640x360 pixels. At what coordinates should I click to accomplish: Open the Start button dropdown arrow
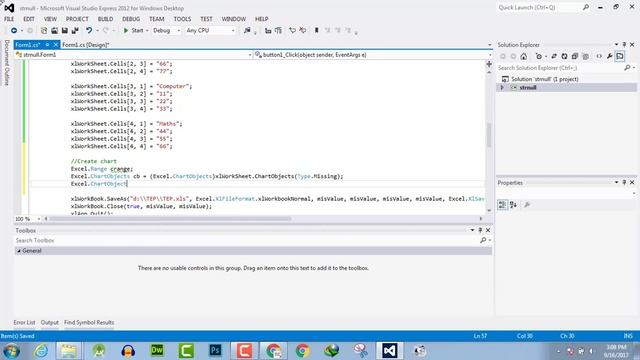(147, 31)
